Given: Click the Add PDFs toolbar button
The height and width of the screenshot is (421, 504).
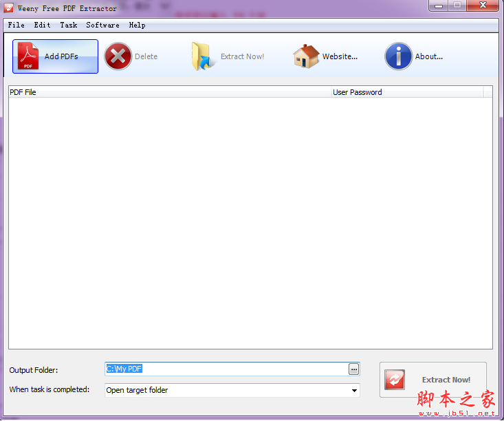Looking at the screenshot, I should click(x=55, y=56).
